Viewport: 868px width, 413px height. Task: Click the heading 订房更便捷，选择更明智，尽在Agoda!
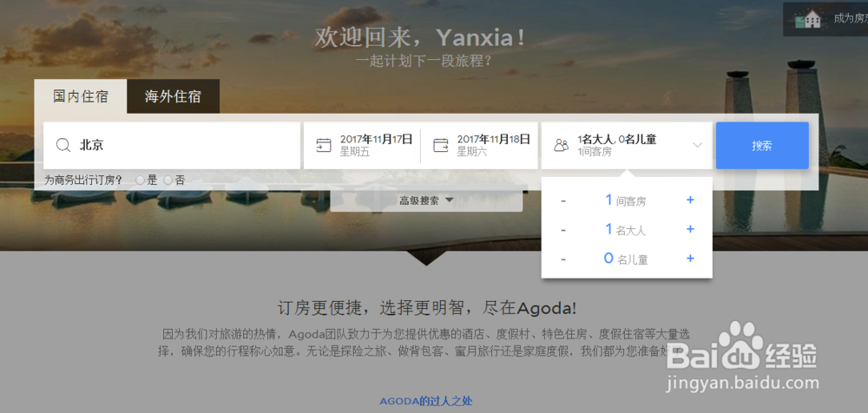pyautogui.click(x=427, y=308)
